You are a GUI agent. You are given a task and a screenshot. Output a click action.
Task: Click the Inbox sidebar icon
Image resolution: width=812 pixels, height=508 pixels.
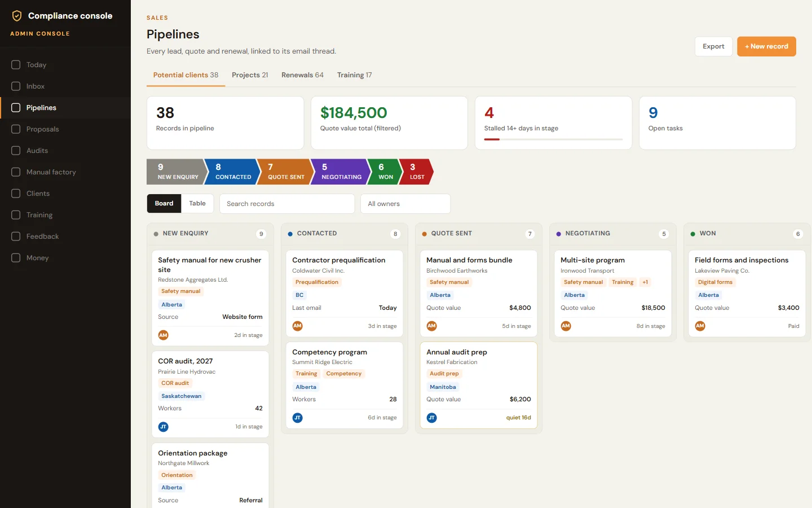(x=16, y=86)
